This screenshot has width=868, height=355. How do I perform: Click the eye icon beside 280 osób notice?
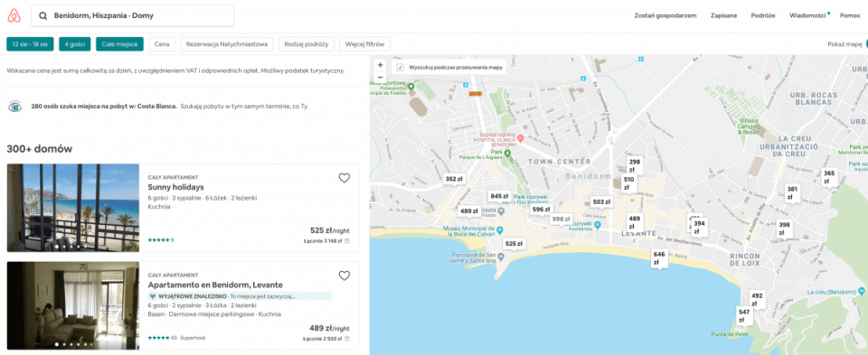coord(15,107)
